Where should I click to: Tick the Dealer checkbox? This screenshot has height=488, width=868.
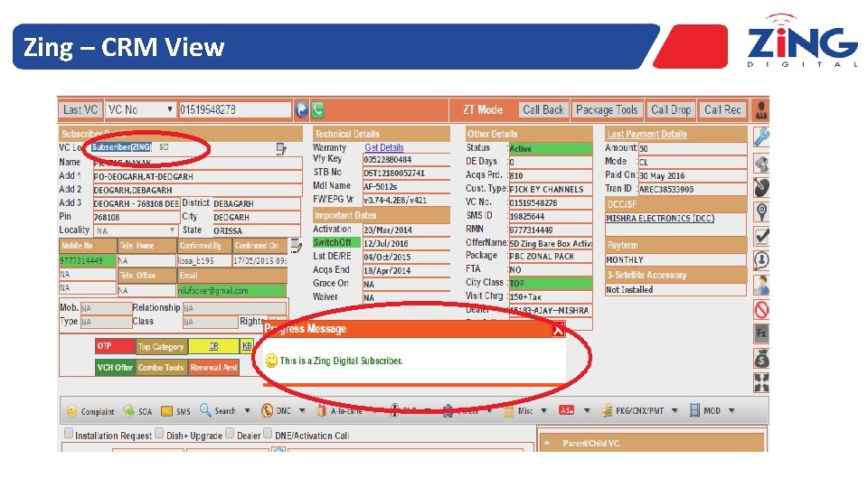[x=230, y=433]
